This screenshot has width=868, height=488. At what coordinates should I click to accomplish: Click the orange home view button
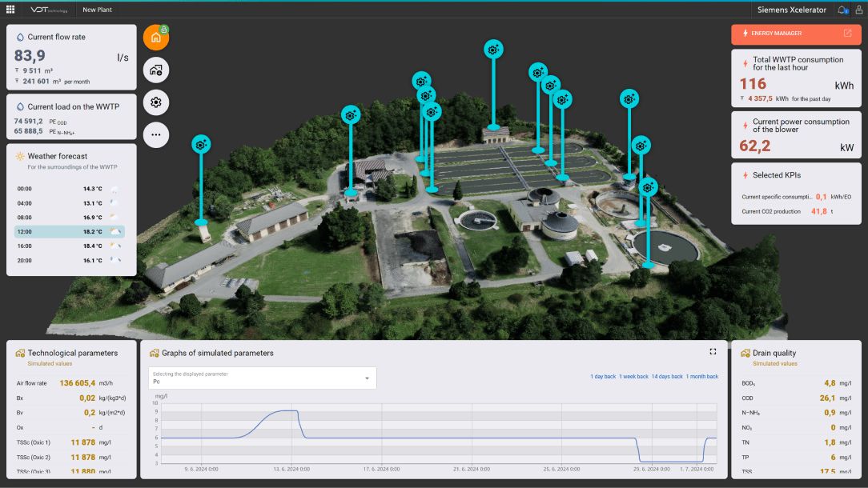pos(155,38)
